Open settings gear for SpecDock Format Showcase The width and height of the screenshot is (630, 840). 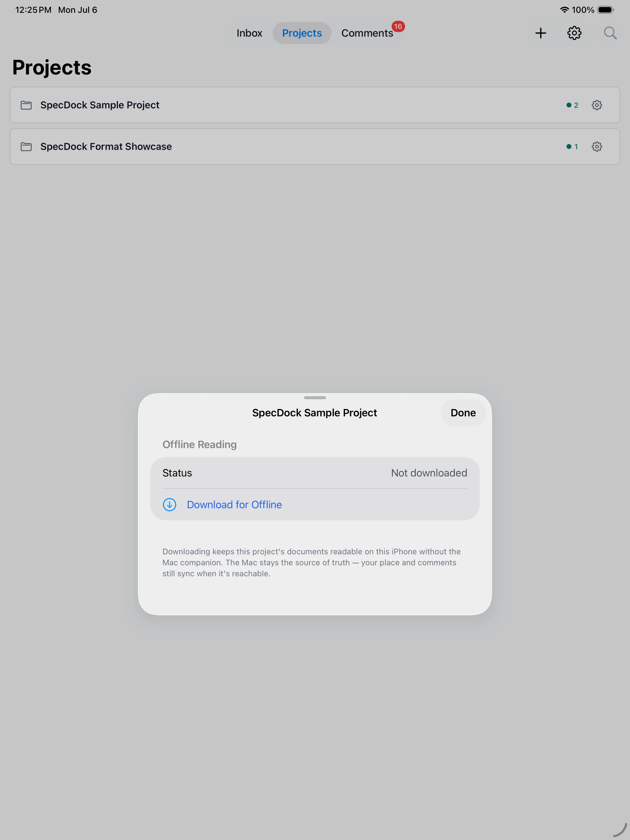click(597, 147)
